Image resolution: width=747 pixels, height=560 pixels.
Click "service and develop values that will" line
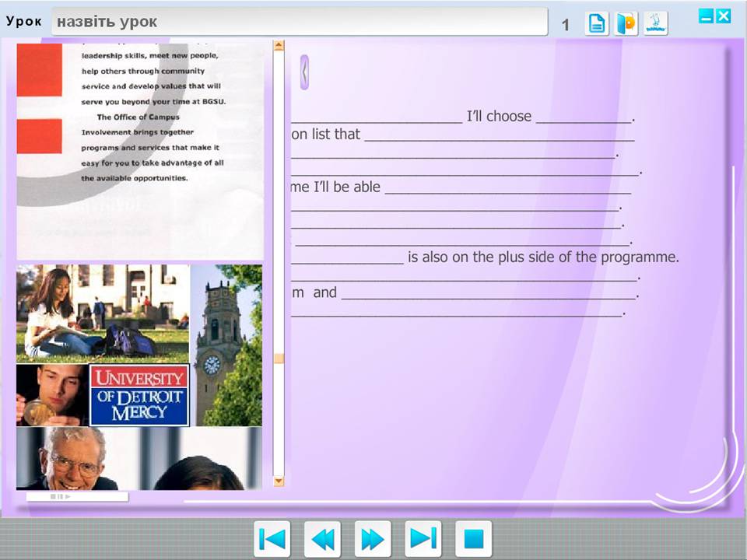tap(151, 86)
